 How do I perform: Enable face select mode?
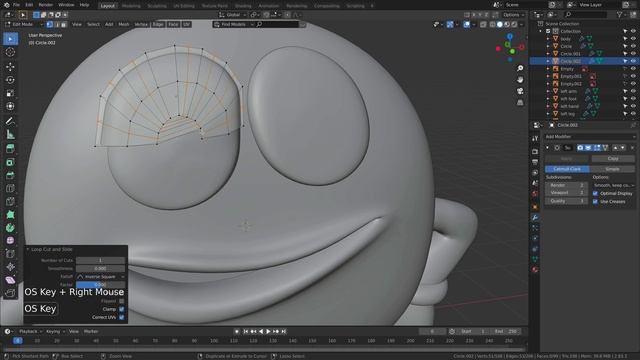pos(64,24)
